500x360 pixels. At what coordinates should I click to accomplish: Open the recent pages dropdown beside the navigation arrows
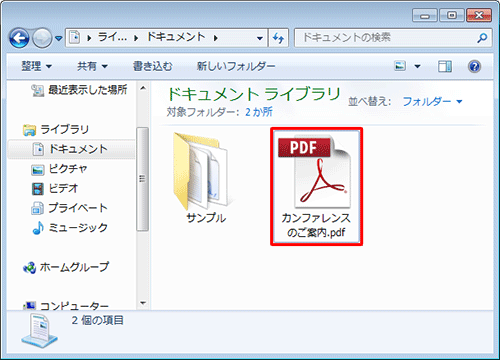pos(59,39)
